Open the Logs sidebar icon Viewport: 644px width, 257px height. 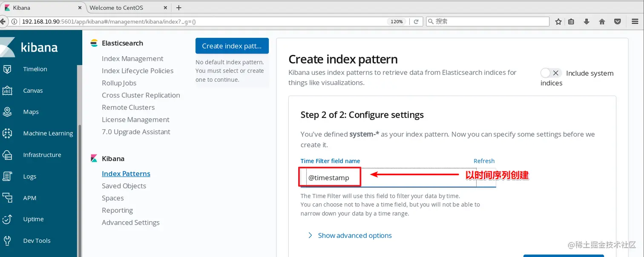pyautogui.click(x=7, y=176)
